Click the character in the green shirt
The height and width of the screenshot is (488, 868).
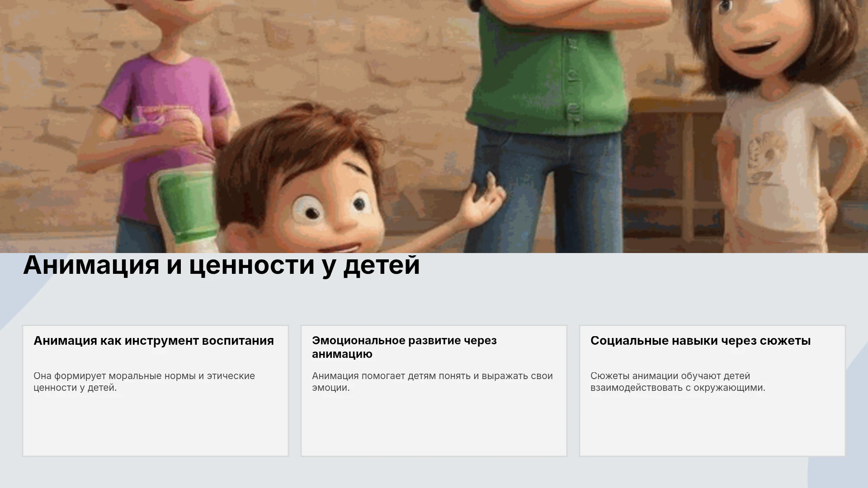click(547, 68)
